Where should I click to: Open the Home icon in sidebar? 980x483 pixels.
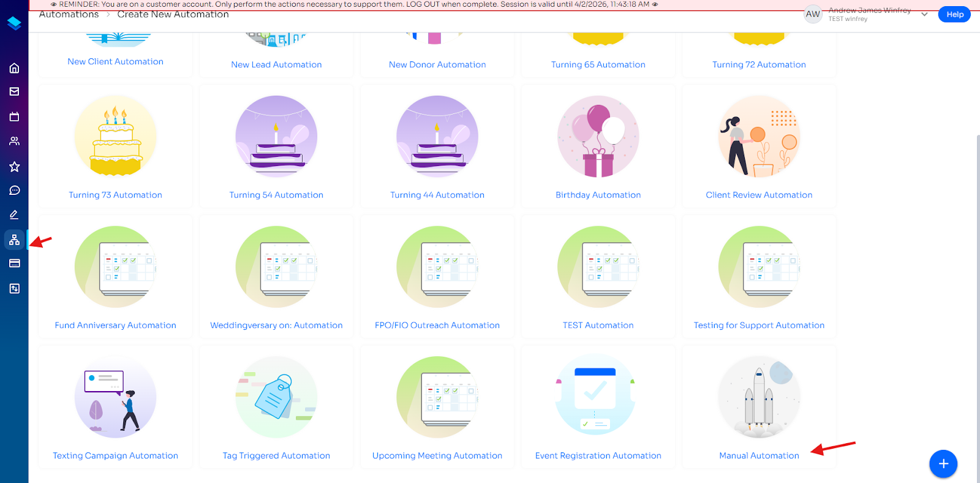pos(14,68)
